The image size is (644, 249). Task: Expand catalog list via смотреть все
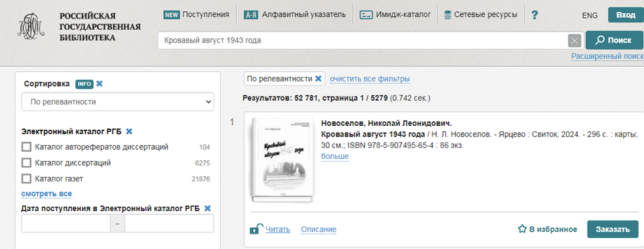pos(46,193)
